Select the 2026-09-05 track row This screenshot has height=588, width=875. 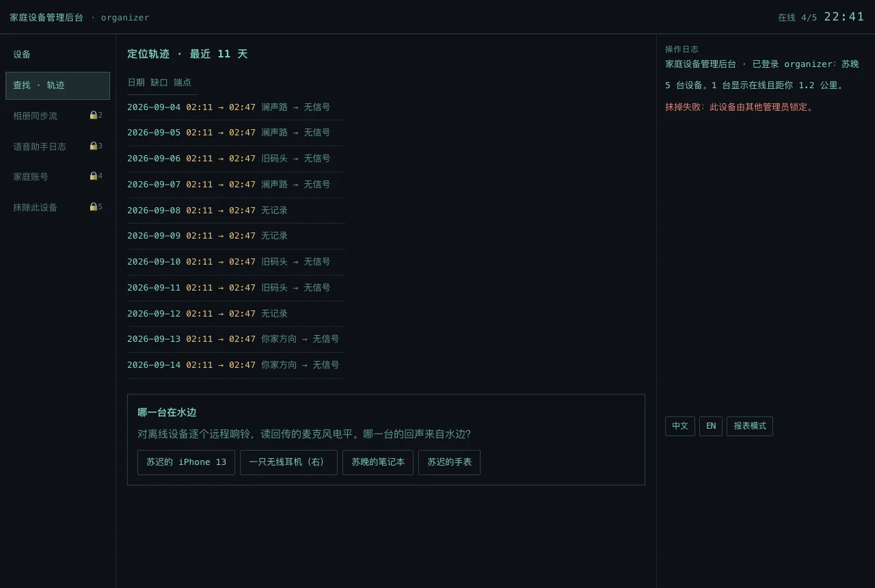tap(236, 133)
